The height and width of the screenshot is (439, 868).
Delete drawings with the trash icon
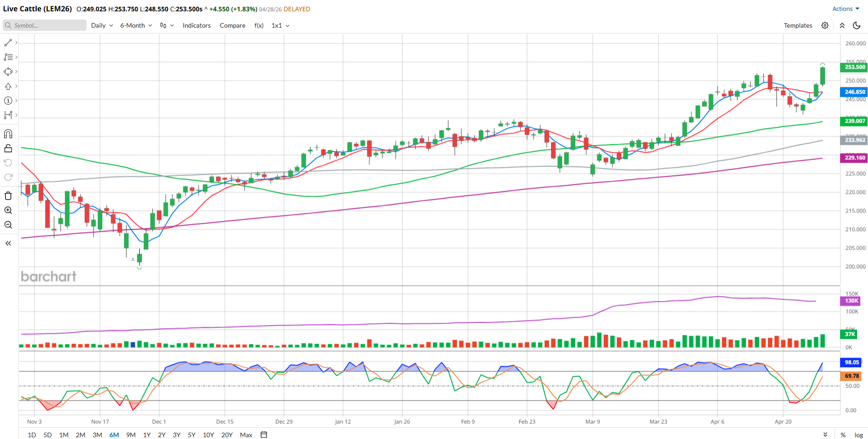8,196
